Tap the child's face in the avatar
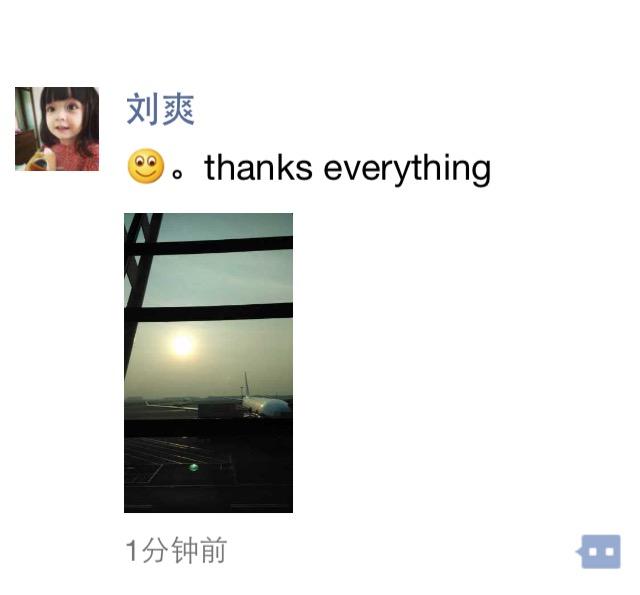 pyautogui.click(x=65, y=118)
